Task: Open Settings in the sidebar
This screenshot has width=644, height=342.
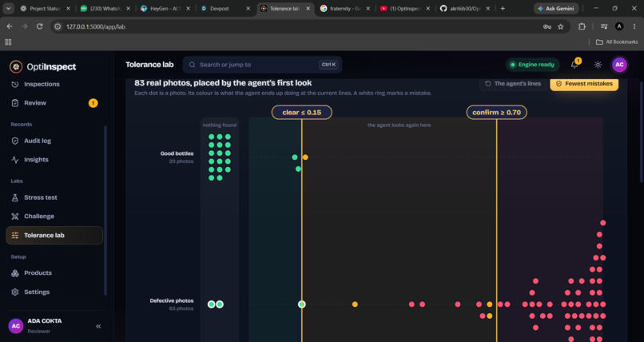Action: [54, 292]
